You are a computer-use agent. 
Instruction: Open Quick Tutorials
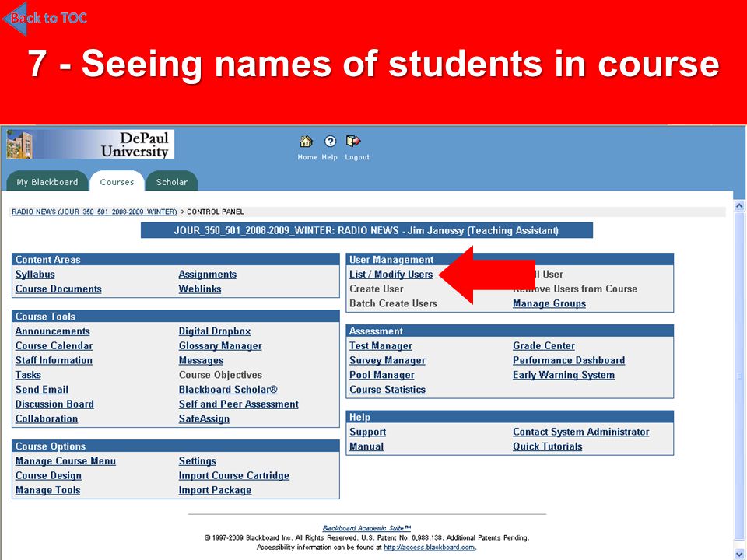pos(547,446)
